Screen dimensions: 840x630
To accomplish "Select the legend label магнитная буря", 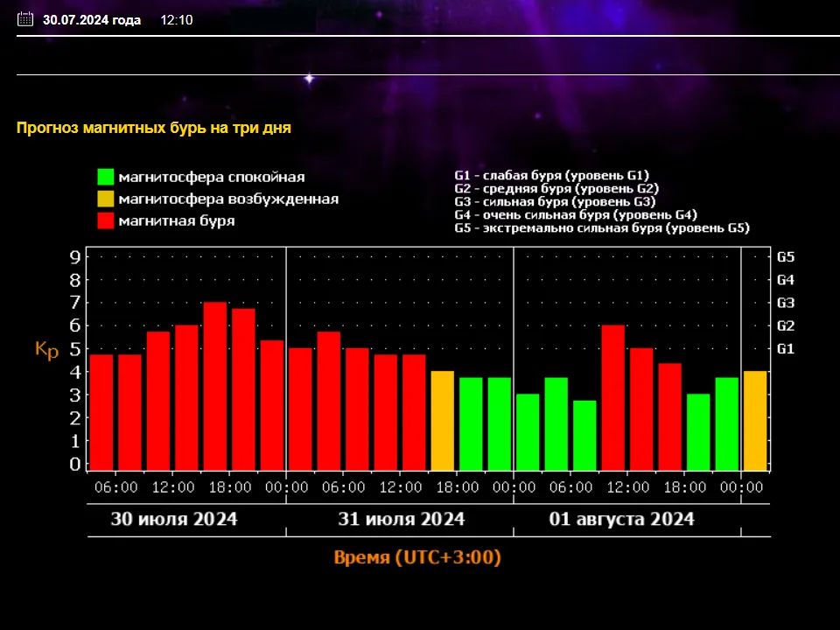I will tap(177, 221).
